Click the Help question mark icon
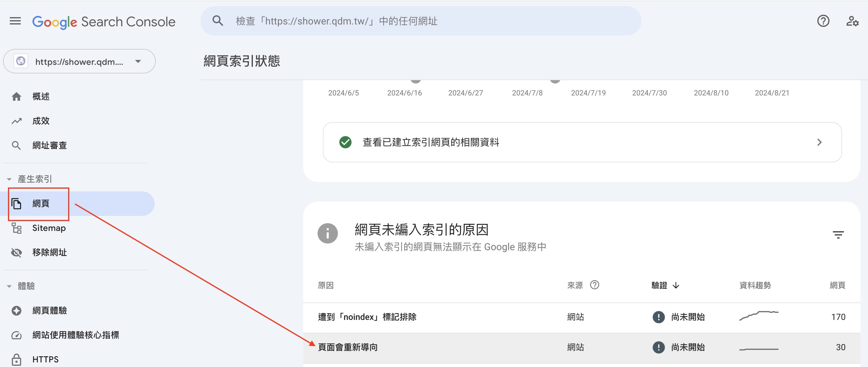The image size is (868, 367). point(823,21)
